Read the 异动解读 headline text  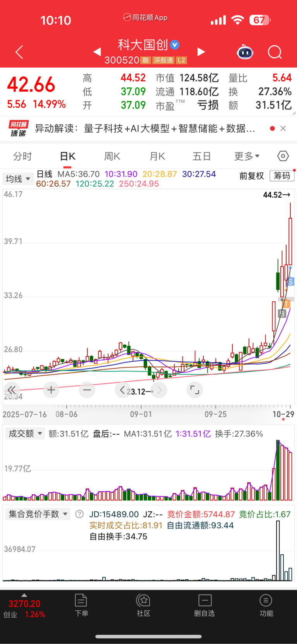pos(145,128)
